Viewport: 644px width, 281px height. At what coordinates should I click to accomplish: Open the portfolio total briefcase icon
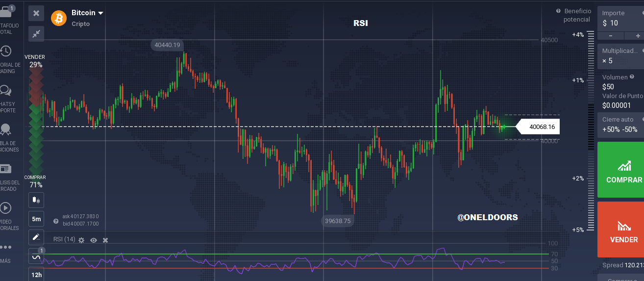[x=6, y=12]
